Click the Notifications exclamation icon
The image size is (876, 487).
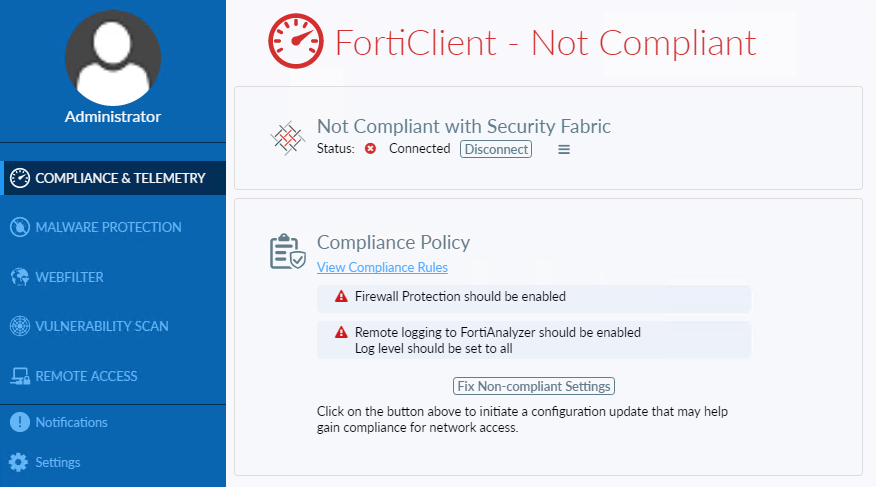click(19, 422)
